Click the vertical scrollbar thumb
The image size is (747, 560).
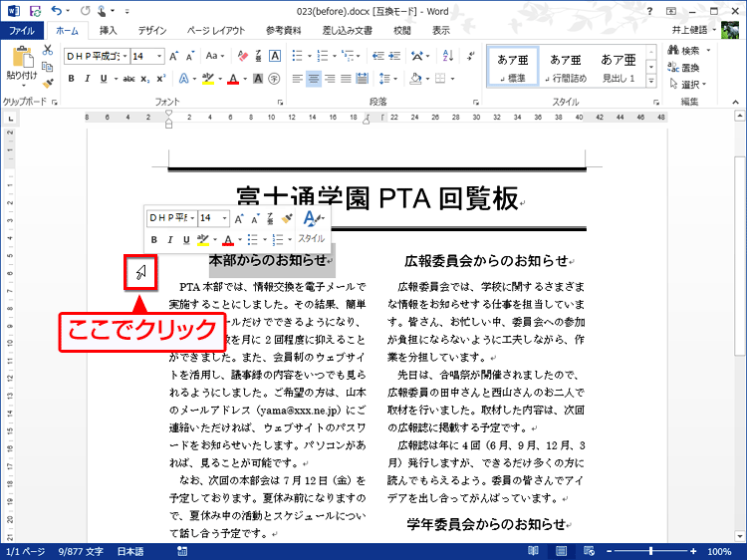pos(739,255)
